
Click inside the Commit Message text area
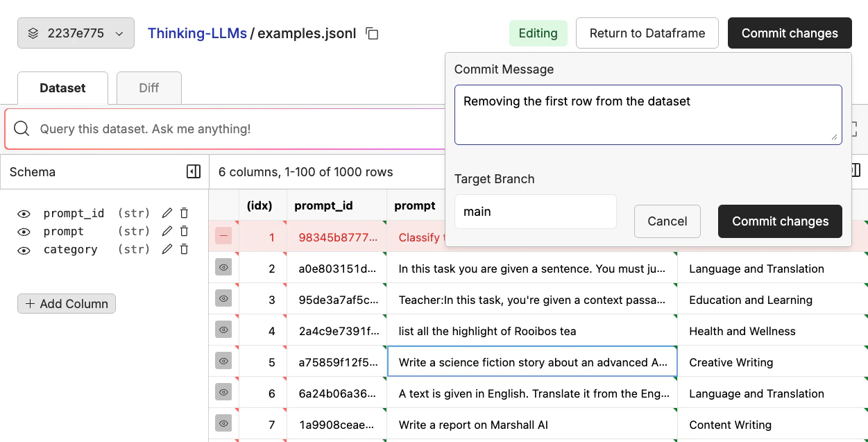tap(648, 114)
